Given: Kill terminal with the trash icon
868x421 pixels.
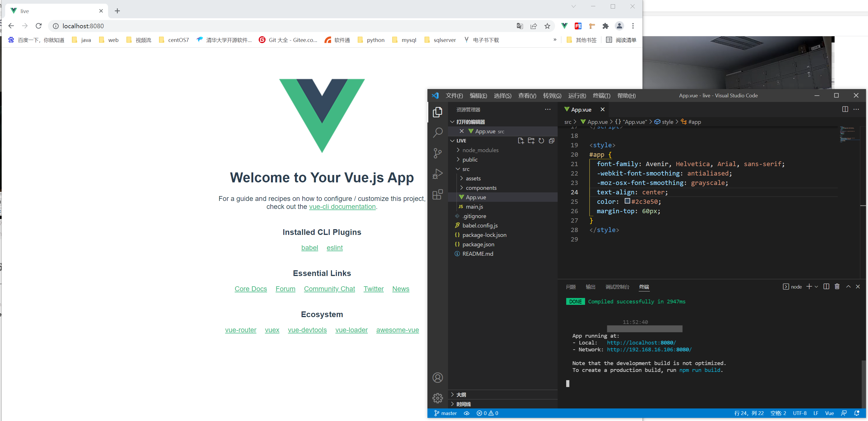Looking at the screenshot, I should [837, 287].
